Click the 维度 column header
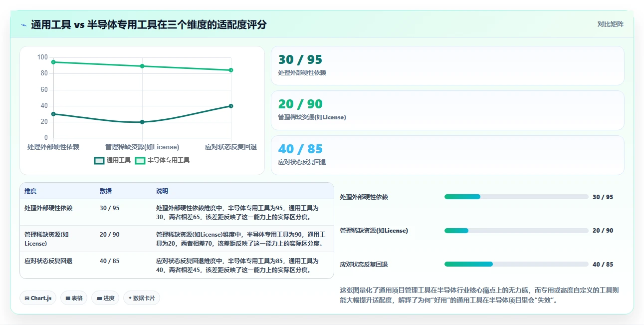 click(30, 191)
